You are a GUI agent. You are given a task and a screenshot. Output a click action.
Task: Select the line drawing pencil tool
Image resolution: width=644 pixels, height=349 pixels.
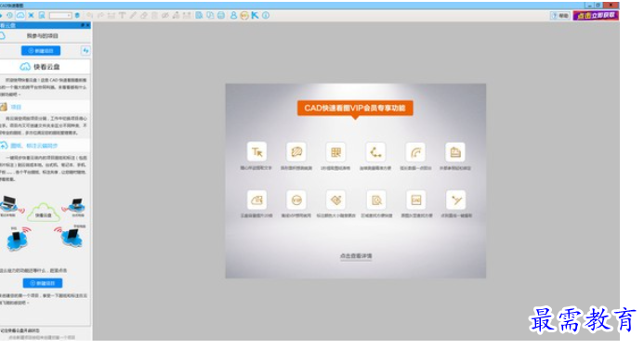coord(133,16)
